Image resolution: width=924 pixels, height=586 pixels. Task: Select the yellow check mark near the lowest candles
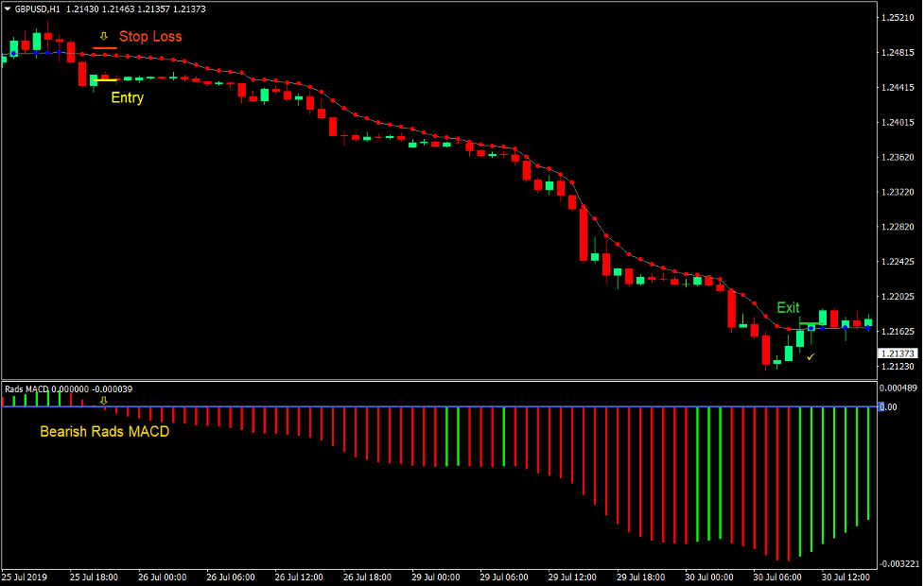811,357
